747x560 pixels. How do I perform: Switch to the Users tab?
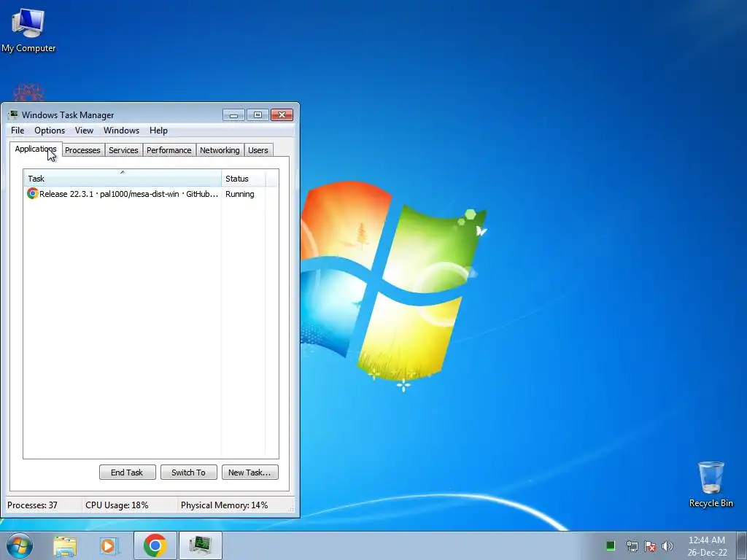click(x=258, y=150)
